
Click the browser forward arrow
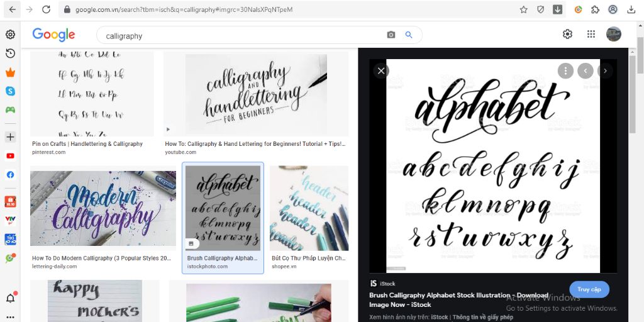[x=29, y=9]
